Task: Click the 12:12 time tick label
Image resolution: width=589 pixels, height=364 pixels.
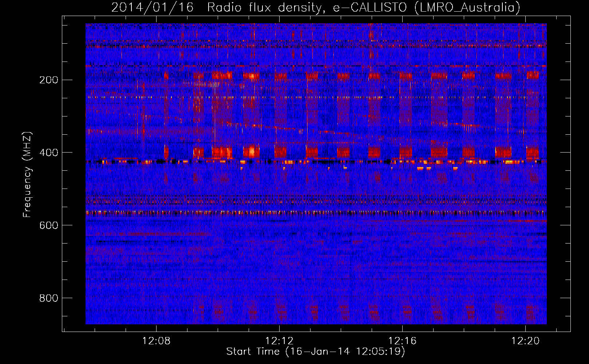Action: tap(279, 341)
